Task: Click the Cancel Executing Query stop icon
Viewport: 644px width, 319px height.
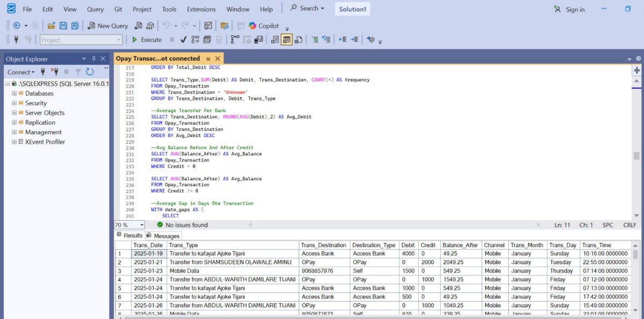Action: (171, 40)
